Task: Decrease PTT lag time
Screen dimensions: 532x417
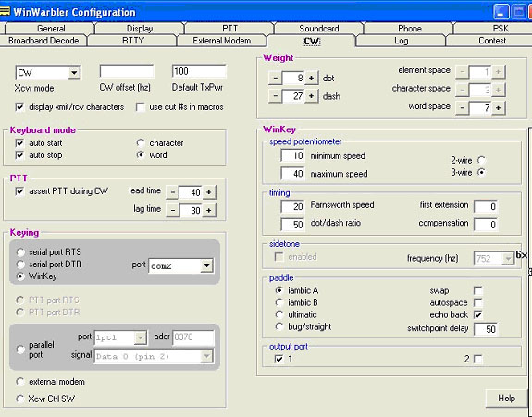Action: click(173, 211)
